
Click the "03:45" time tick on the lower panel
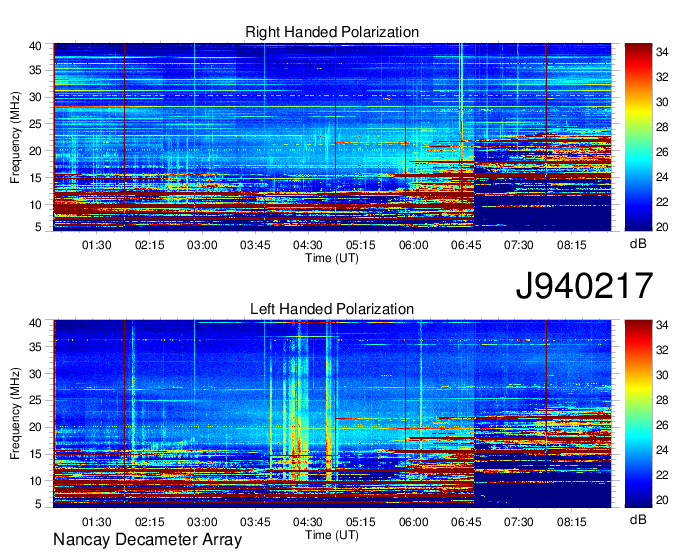coord(255,522)
